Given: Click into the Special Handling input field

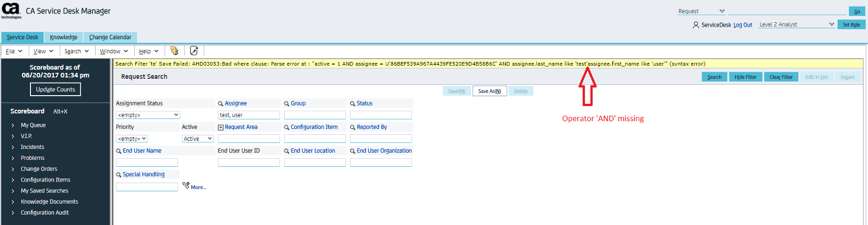Looking at the screenshot, I should [x=147, y=187].
